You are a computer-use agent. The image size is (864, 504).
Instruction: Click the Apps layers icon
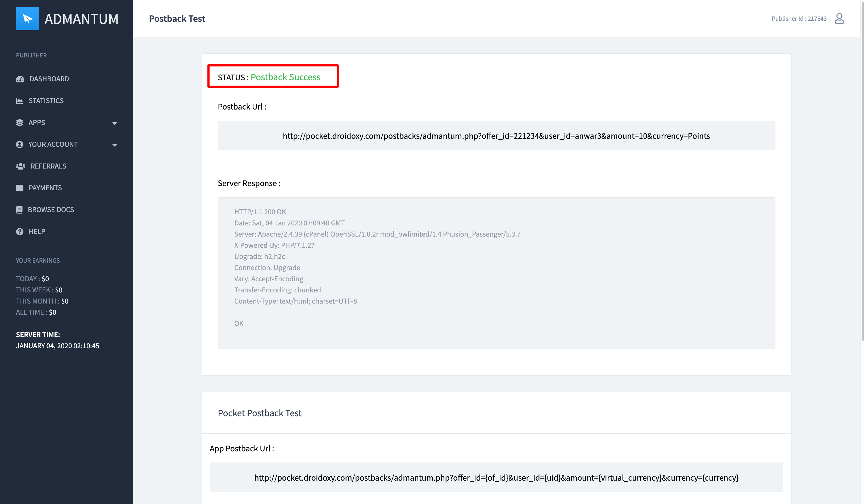[19, 123]
